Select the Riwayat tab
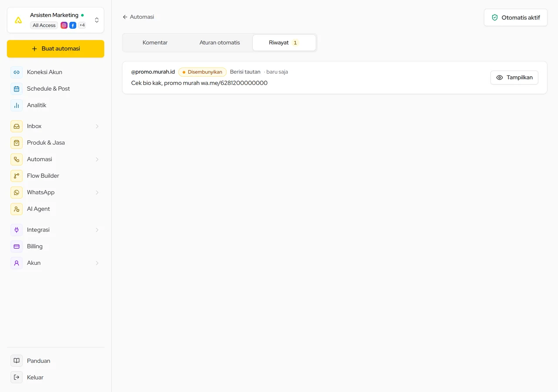The height and width of the screenshot is (392, 558). pyautogui.click(x=284, y=43)
